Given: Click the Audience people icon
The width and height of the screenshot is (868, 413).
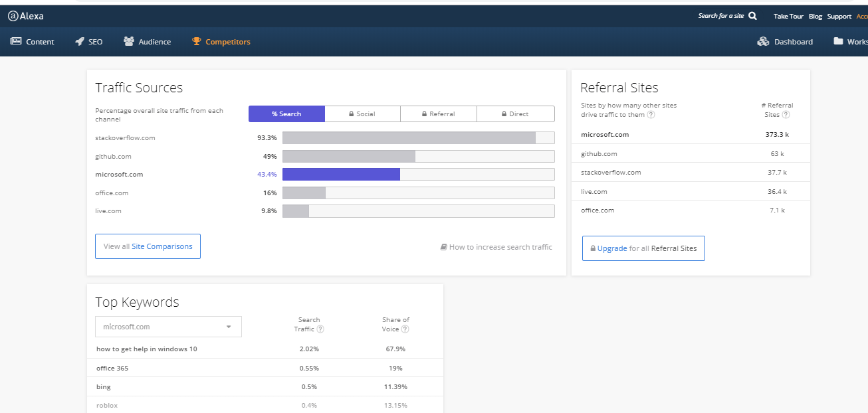Looking at the screenshot, I should click(129, 41).
